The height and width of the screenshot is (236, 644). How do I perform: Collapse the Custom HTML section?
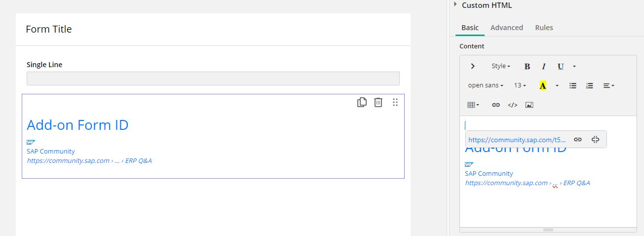pos(455,4)
